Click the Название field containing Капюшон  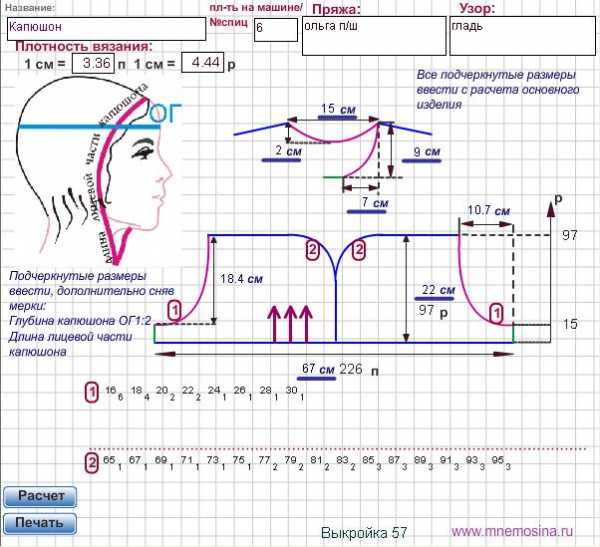(105, 28)
